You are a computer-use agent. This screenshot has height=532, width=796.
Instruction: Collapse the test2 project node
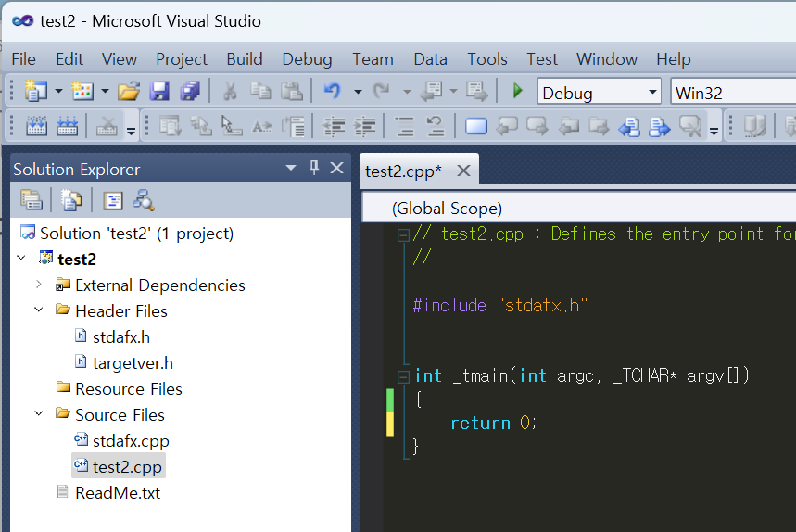point(21,258)
